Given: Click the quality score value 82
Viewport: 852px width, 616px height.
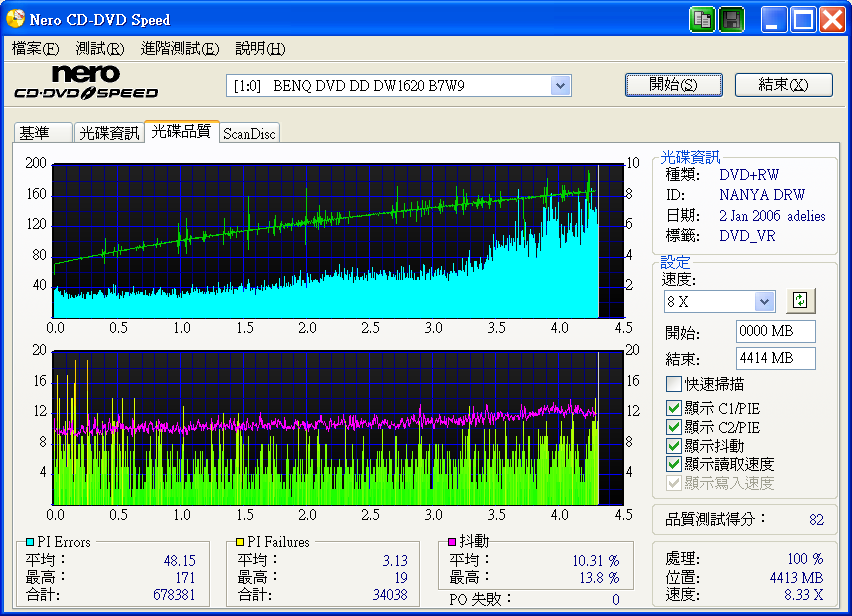Looking at the screenshot, I should pyautogui.click(x=816, y=520).
